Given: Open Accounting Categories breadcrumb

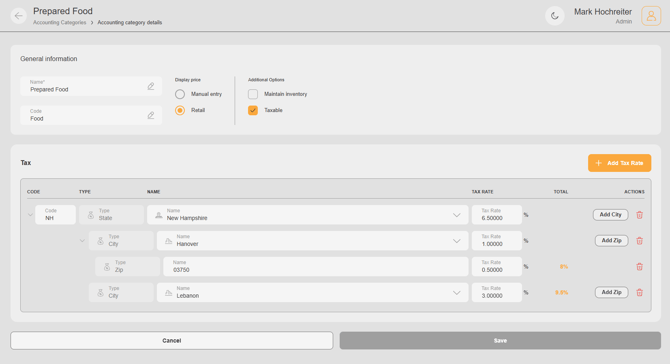Looking at the screenshot, I should pyautogui.click(x=59, y=23).
